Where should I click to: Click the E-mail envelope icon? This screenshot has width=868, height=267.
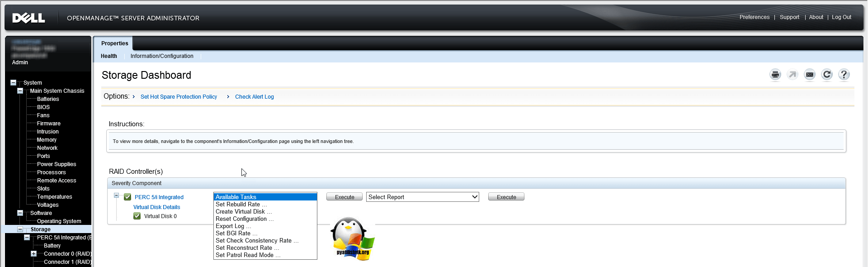810,75
